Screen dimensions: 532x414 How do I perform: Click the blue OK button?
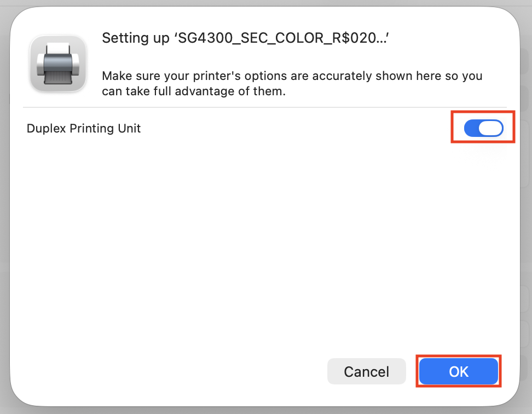click(x=459, y=372)
